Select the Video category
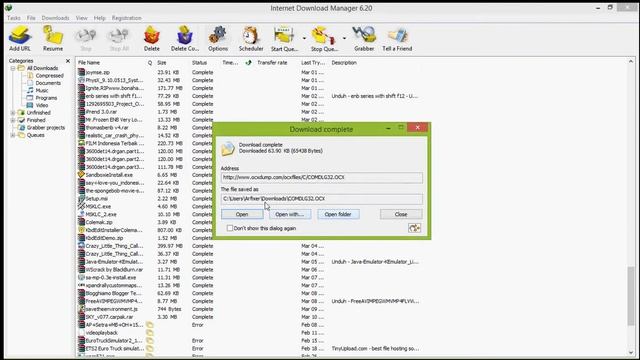The height and width of the screenshot is (360, 640). click(x=42, y=105)
